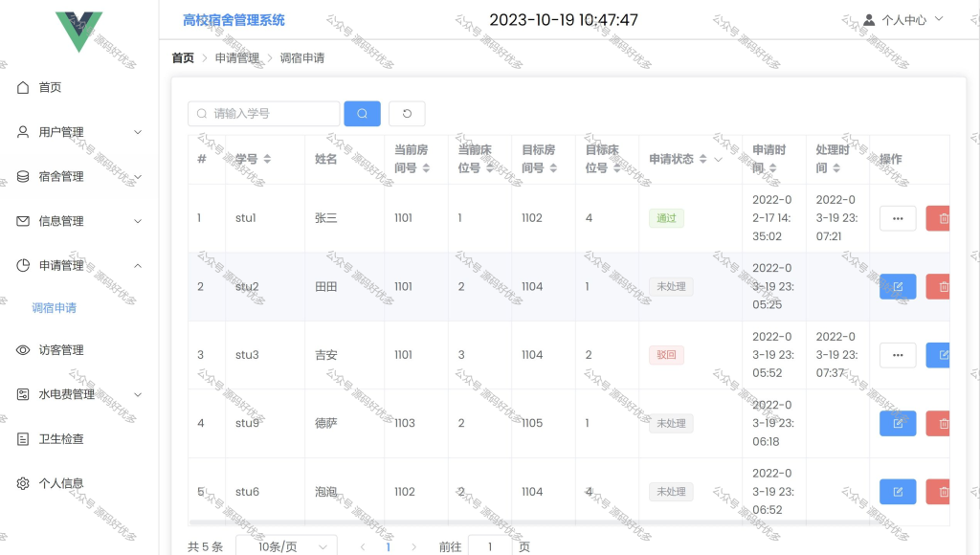This screenshot has height=555, width=980.
Task: Click the 高校宿舍管理系统 title
Action: pyautogui.click(x=234, y=20)
